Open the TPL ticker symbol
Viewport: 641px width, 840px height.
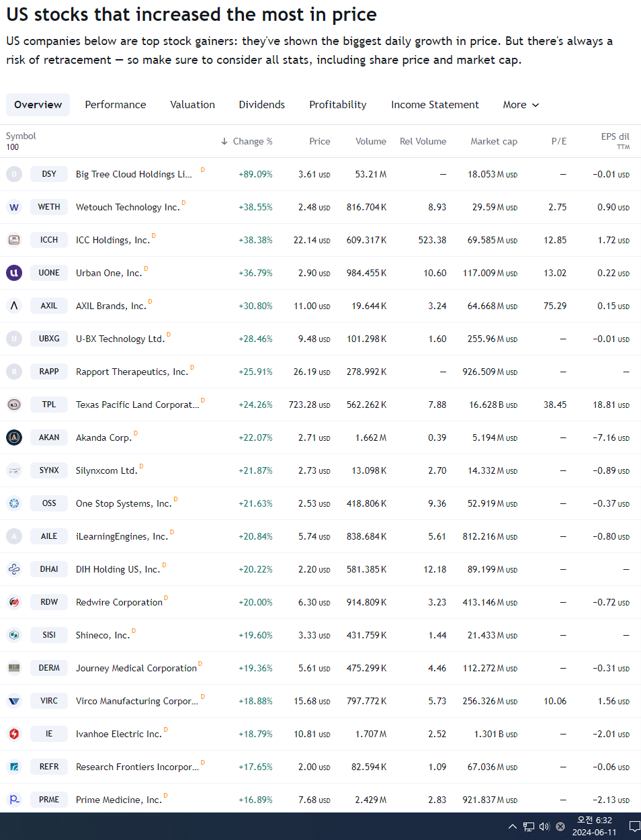pyautogui.click(x=49, y=405)
